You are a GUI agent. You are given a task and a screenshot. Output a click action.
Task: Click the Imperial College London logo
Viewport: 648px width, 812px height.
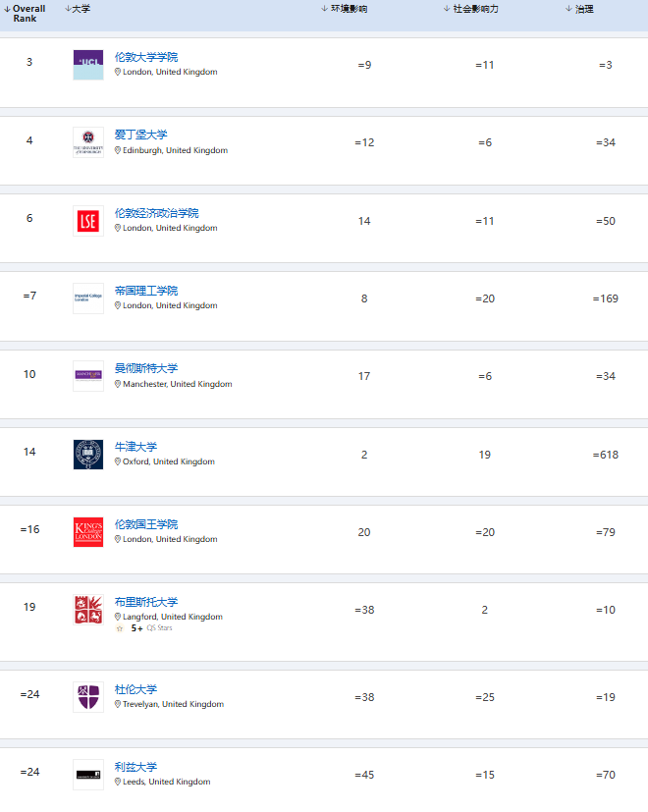(87, 298)
